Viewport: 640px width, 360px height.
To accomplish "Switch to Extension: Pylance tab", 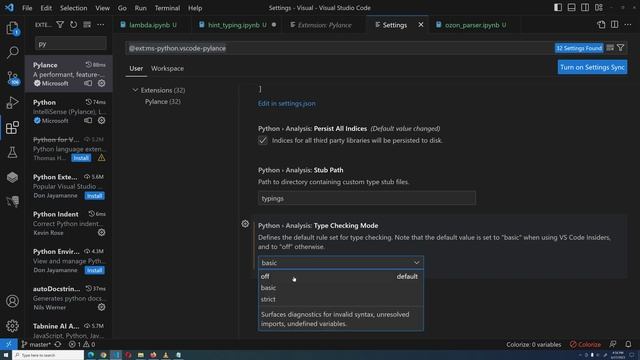I will [x=324, y=25].
